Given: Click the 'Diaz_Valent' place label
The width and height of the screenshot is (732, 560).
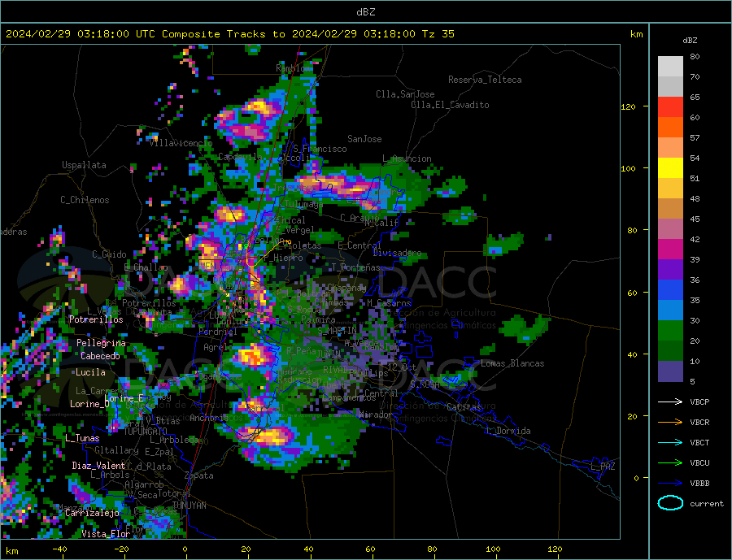Looking at the screenshot, I should click(x=98, y=466).
